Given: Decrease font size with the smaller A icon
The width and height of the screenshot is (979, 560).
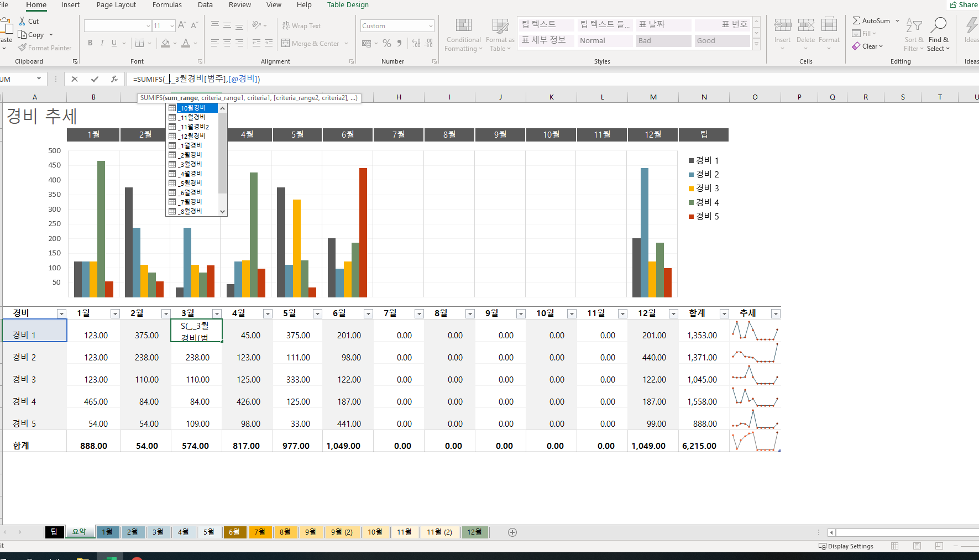Looking at the screenshot, I should [x=195, y=25].
